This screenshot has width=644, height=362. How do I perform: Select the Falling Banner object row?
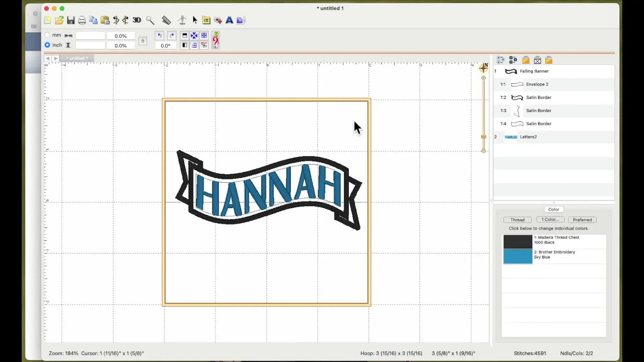(x=554, y=71)
